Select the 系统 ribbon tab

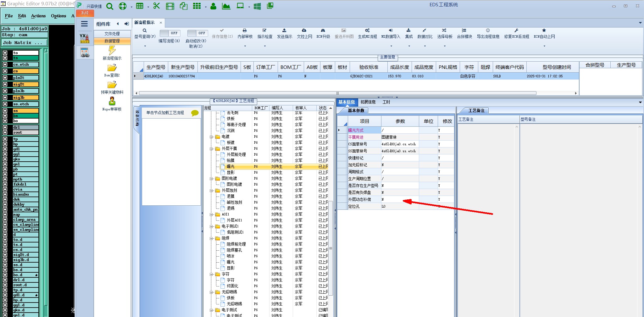[85, 13]
